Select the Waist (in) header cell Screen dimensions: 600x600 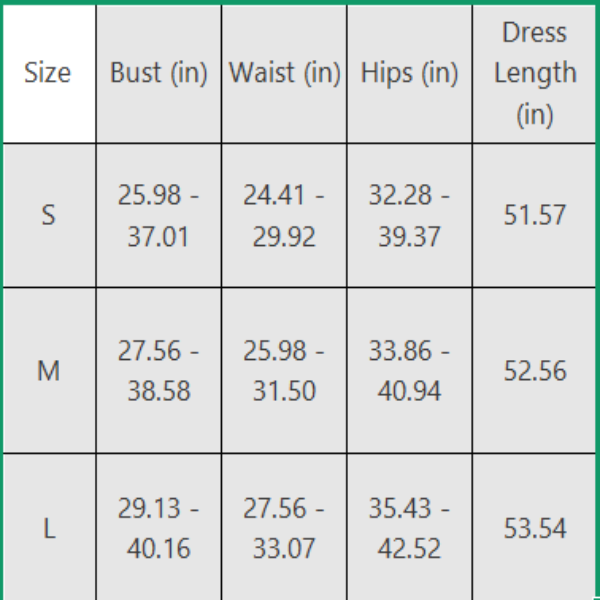pos(284,73)
